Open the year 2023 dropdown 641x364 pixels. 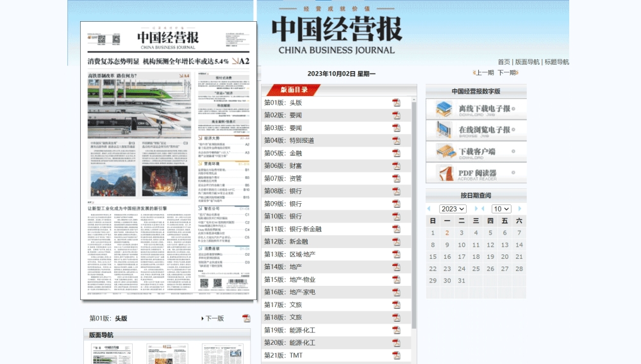coord(453,209)
